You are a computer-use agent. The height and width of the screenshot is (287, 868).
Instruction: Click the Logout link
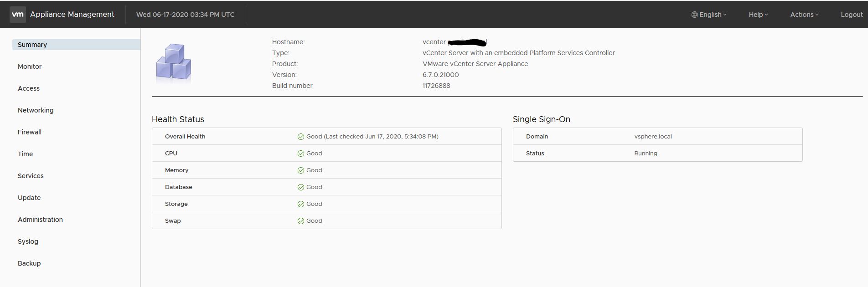tap(852, 15)
